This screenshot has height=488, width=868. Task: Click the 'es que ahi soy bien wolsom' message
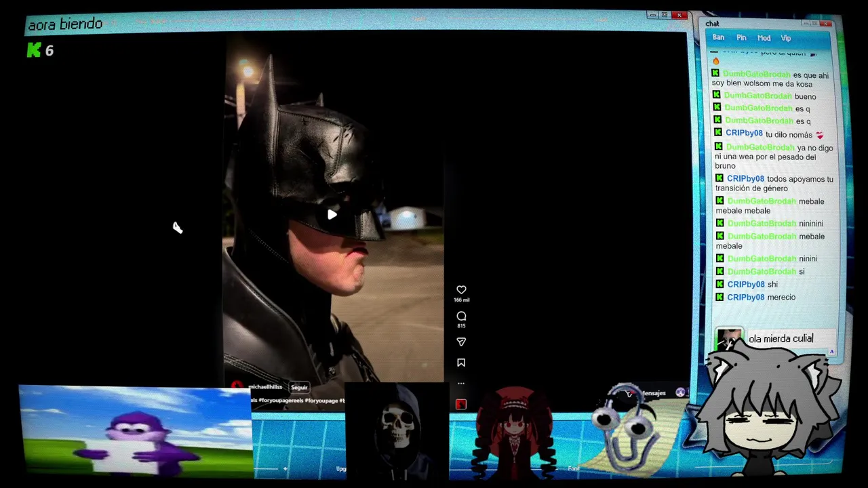(x=770, y=79)
